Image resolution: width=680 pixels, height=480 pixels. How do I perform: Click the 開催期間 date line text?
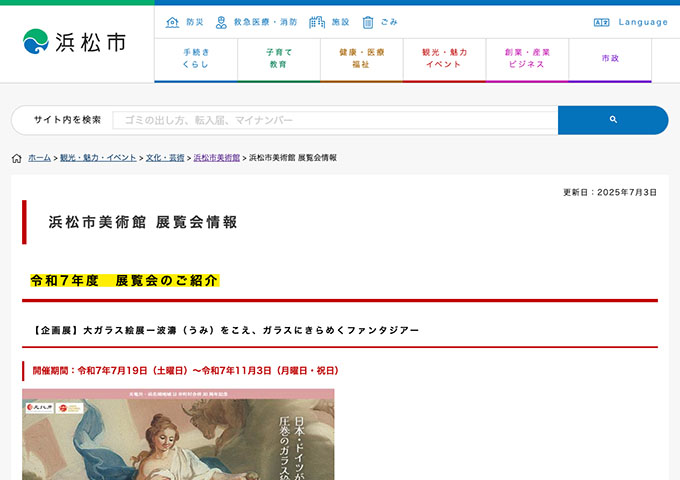click(186, 371)
